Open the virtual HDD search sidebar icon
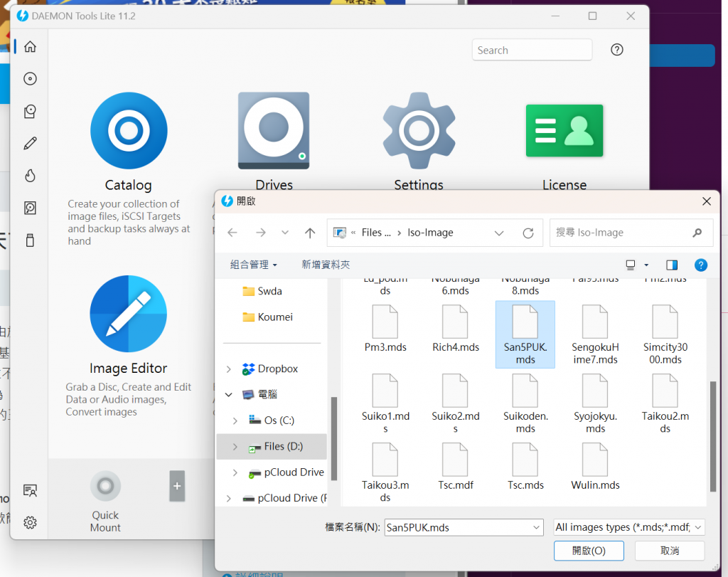728x577 pixels. tap(30, 208)
